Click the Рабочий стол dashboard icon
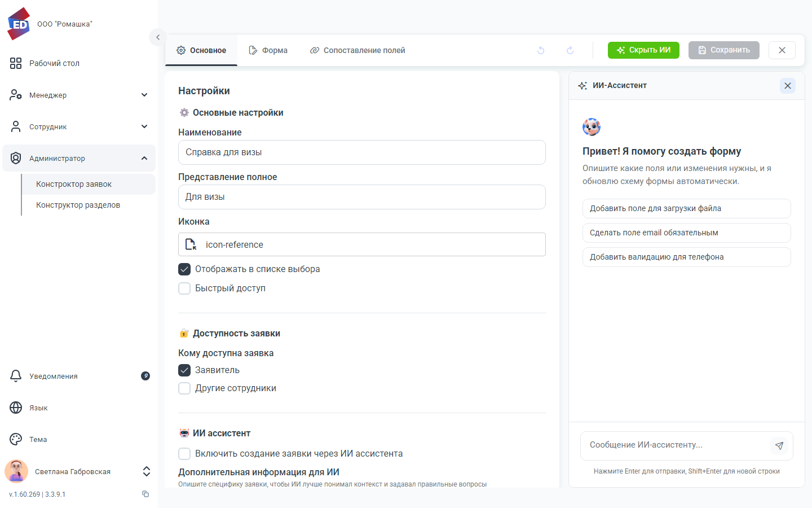812x508 pixels. (16, 63)
